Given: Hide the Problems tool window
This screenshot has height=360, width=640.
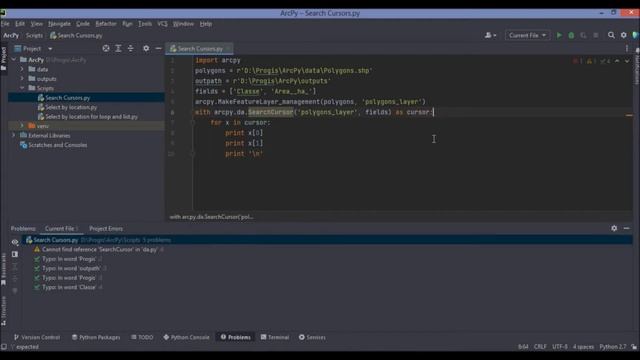Looking at the screenshot, I should click(x=627, y=229).
